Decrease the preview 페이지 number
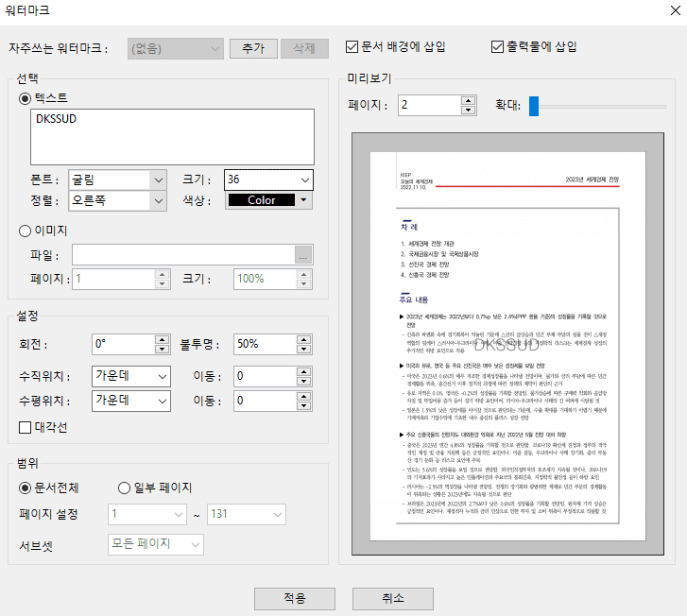The image size is (687, 616). point(469,110)
